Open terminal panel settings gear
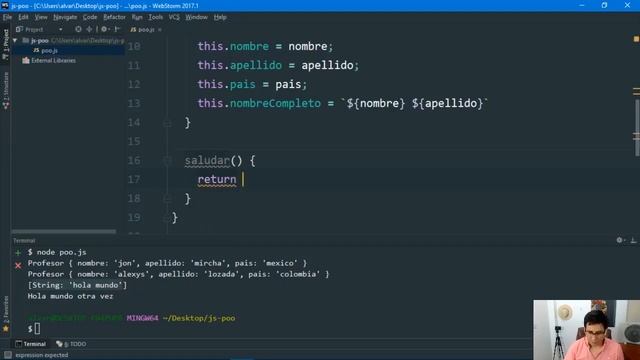 point(620,240)
